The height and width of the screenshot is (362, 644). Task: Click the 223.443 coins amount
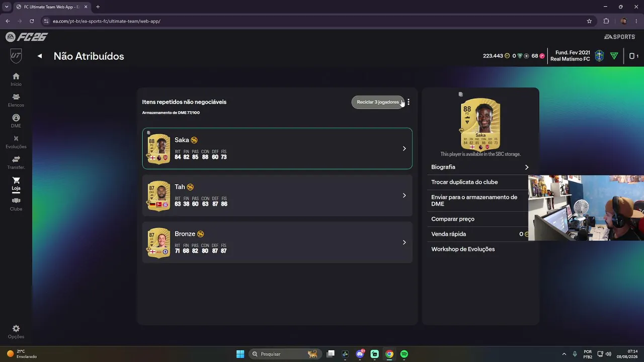coord(493,56)
